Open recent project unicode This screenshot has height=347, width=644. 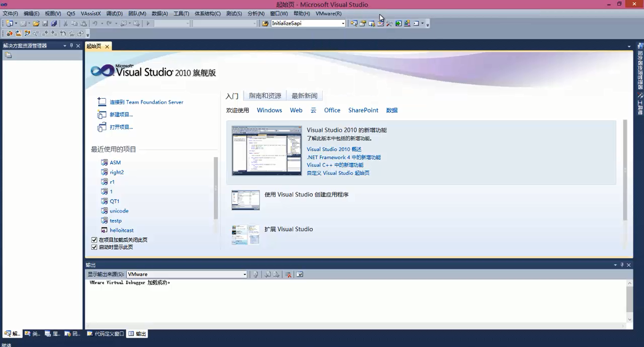click(x=119, y=211)
